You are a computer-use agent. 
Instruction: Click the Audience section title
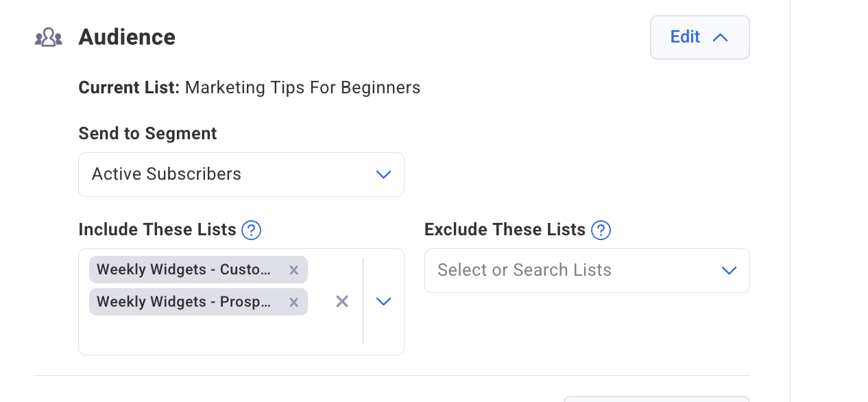point(127,37)
